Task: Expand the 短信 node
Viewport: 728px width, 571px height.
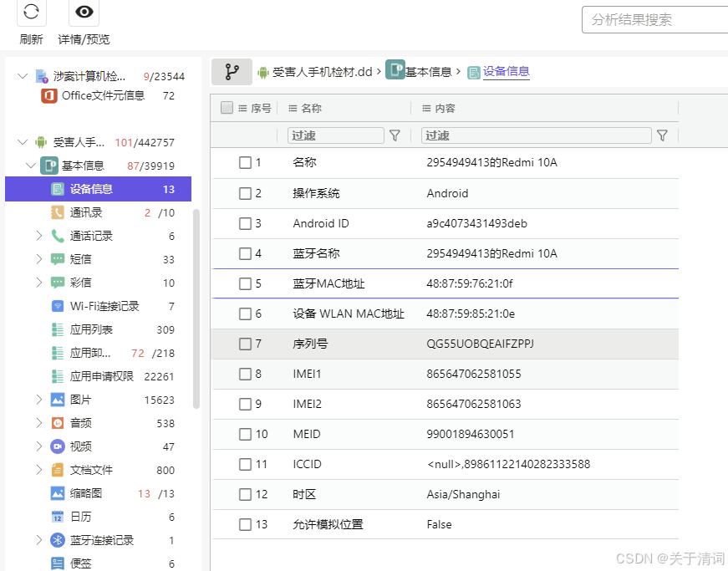Action: pos(39,259)
